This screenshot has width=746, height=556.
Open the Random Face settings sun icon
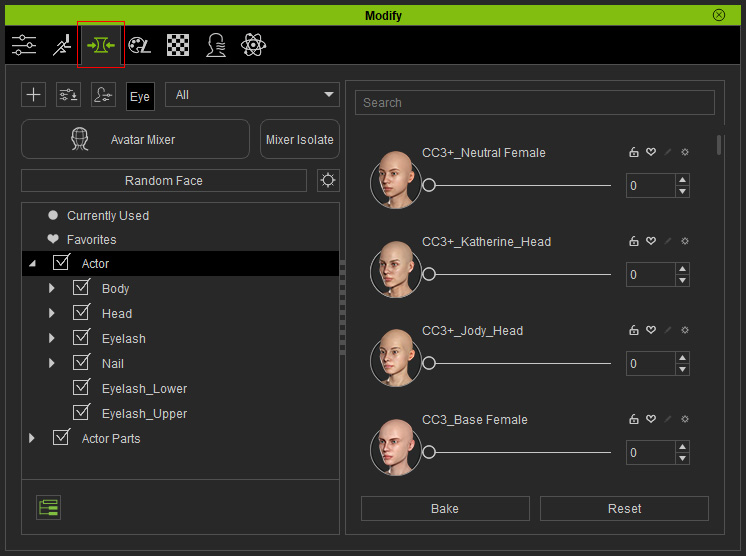[328, 180]
